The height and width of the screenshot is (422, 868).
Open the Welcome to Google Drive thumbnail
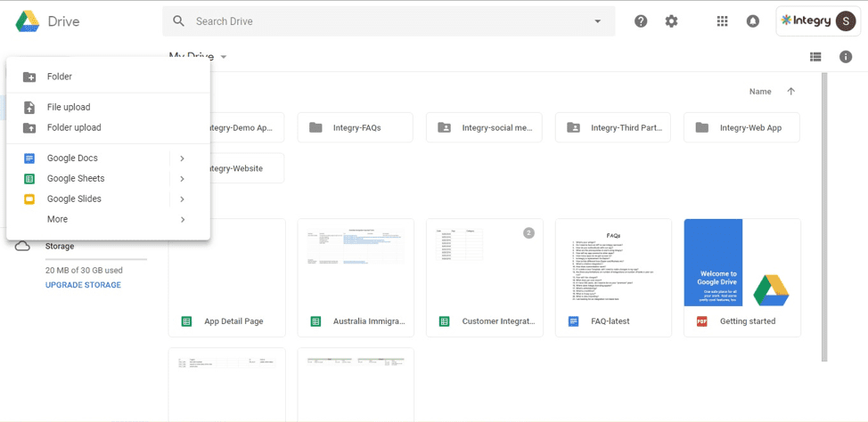click(x=742, y=263)
